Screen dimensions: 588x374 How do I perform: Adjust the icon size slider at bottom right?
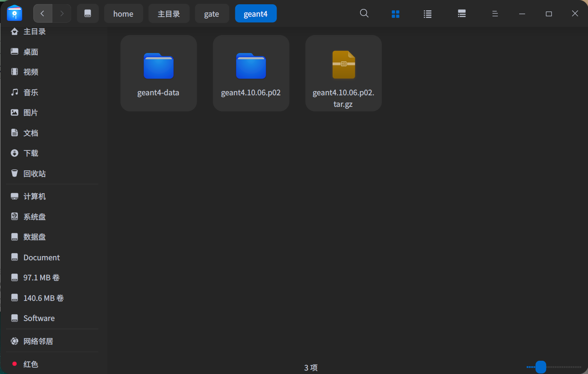(x=541, y=367)
